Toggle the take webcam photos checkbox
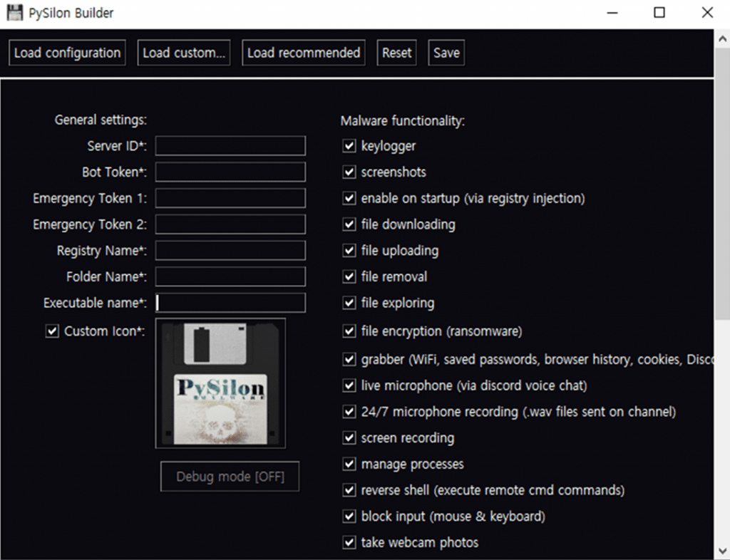 (x=349, y=543)
